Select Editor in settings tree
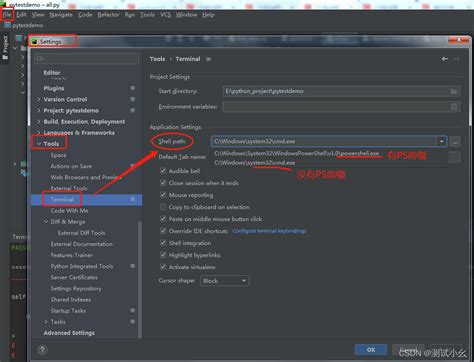 [x=52, y=72]
